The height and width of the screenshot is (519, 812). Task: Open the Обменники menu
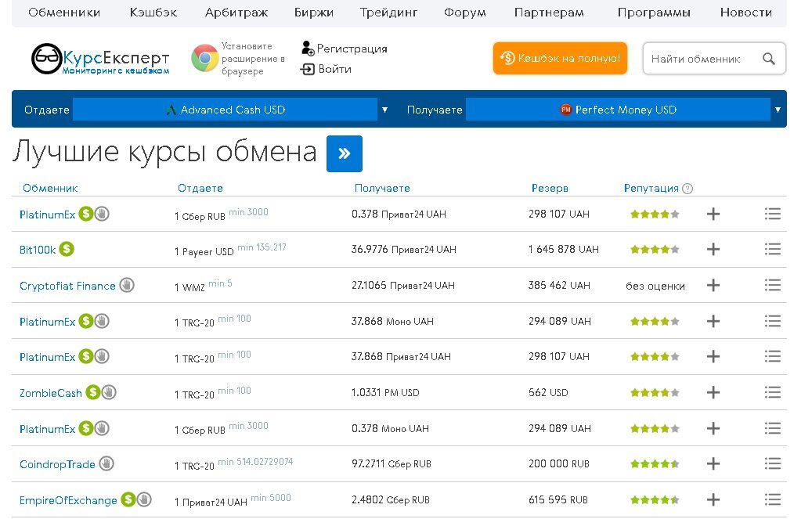click(x=64, y=13)
